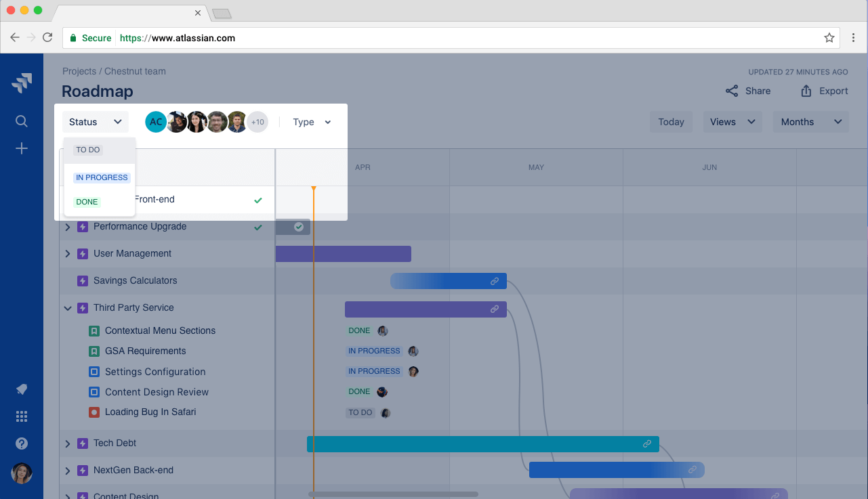Bookmark page with star icon

point(829,38)
